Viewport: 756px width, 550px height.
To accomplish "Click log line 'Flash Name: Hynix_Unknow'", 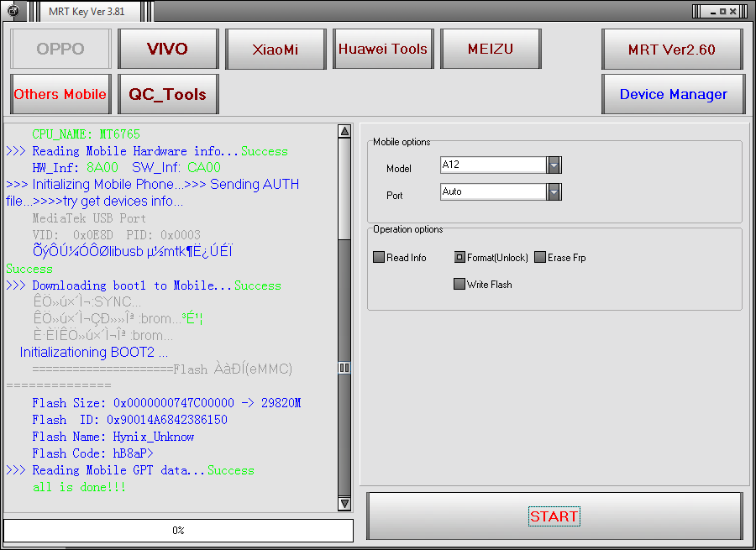I will [113, 437].
